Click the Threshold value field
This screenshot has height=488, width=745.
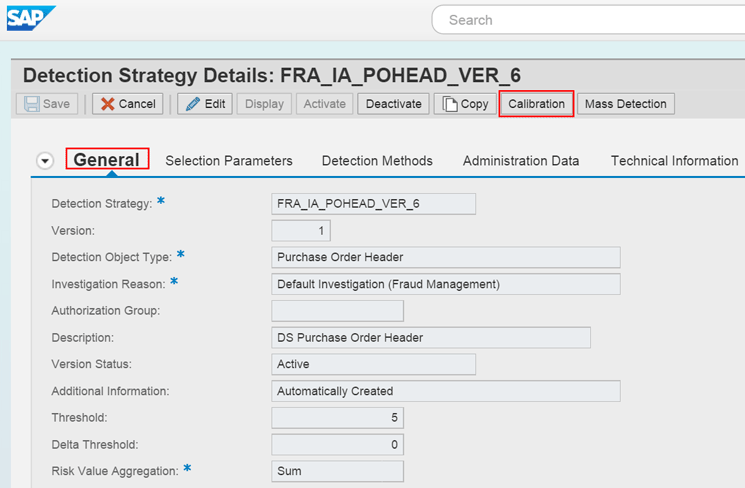pos(337,418)
